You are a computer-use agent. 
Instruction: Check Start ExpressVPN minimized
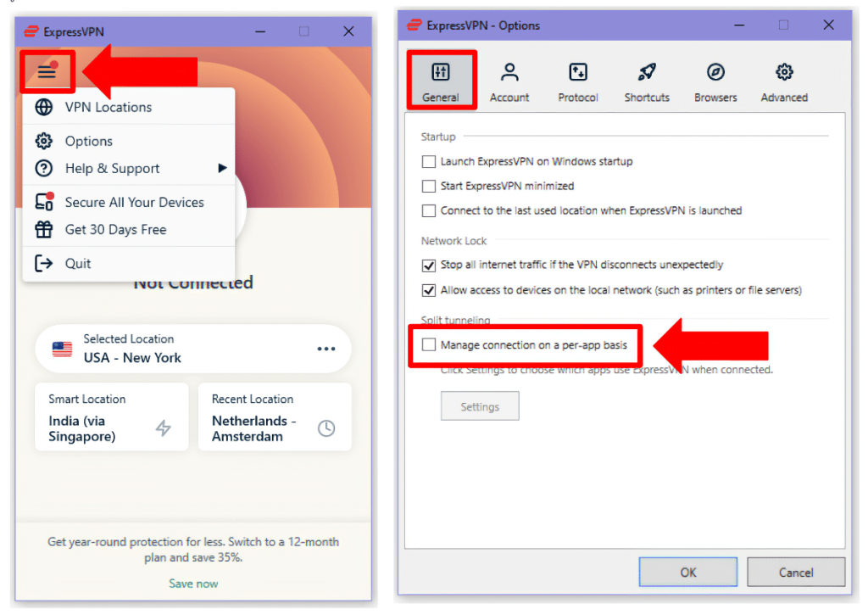tap(428, 186)
